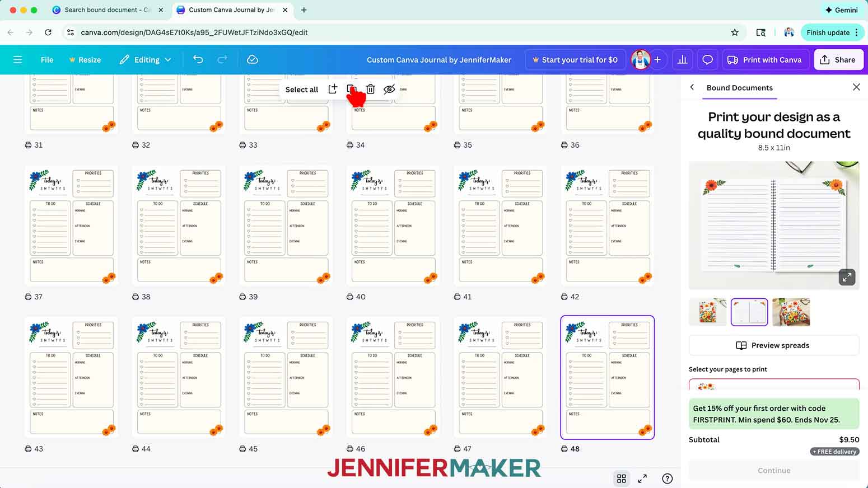Click the browser address bar URL
868x488 pixels.
[194, 32]
